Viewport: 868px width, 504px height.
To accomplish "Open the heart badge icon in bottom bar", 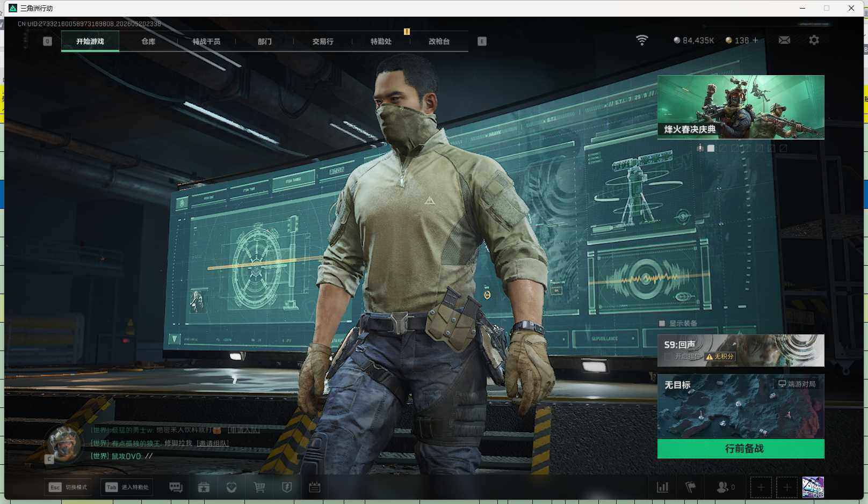I will [232, 487].
